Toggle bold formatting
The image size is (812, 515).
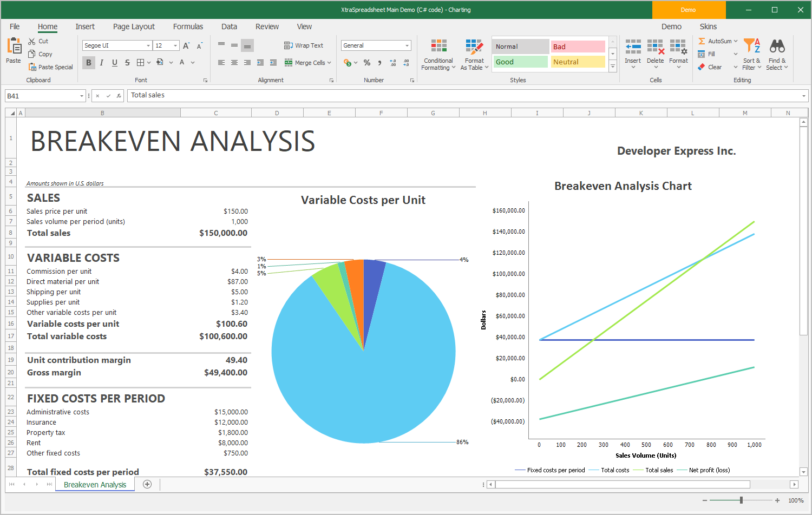(x=88, y=62)
